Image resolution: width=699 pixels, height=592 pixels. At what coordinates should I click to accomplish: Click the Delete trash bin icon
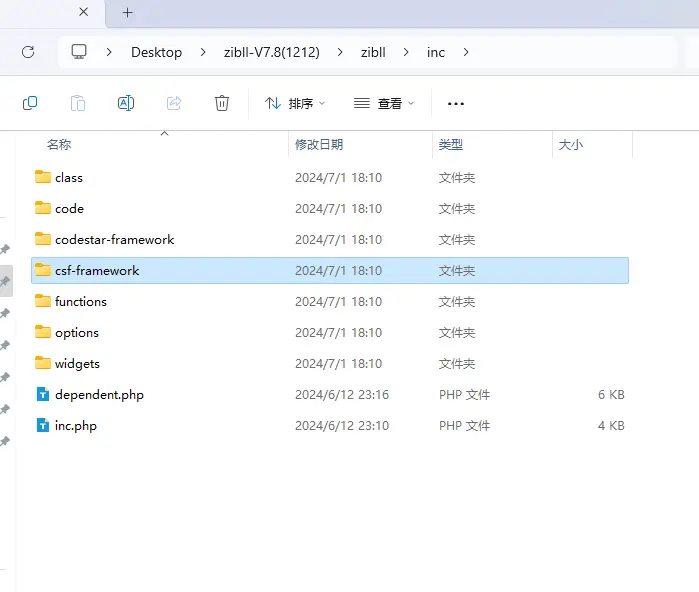point(222,103)
